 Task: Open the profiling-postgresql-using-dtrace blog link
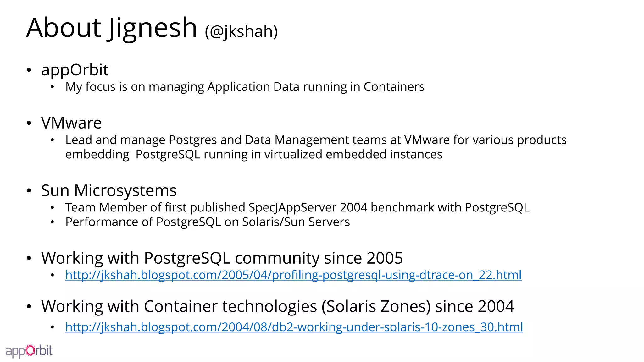293,275
